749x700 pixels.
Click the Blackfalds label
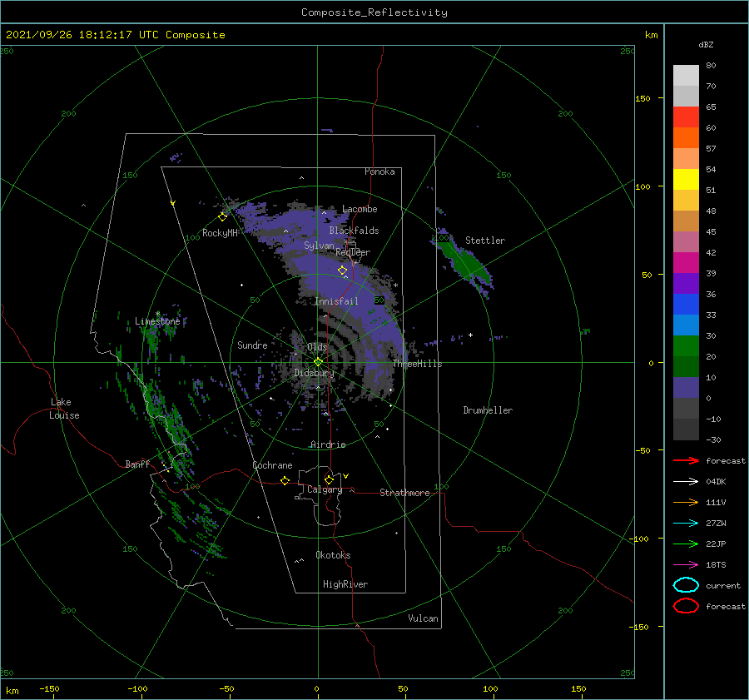tap(354, 231)
